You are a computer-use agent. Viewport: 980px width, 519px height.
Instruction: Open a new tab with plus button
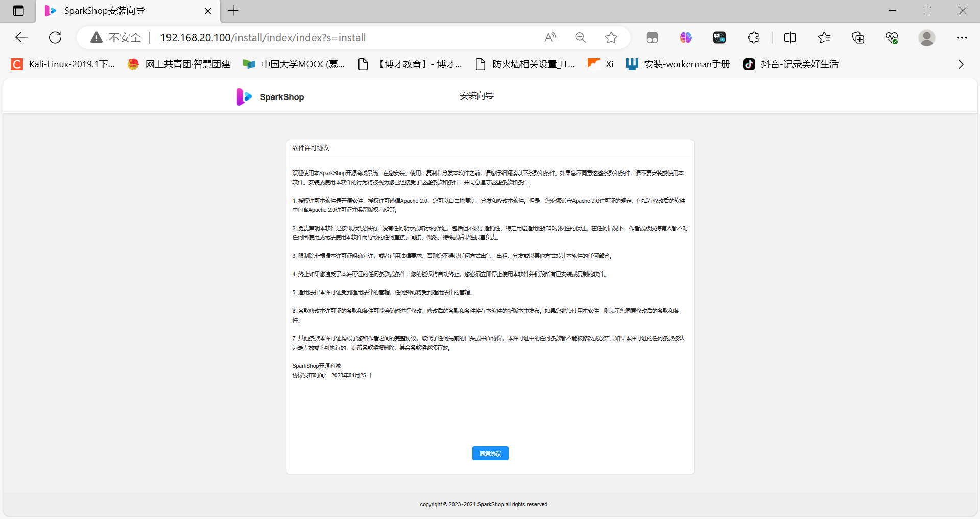[x=233, y=11]
